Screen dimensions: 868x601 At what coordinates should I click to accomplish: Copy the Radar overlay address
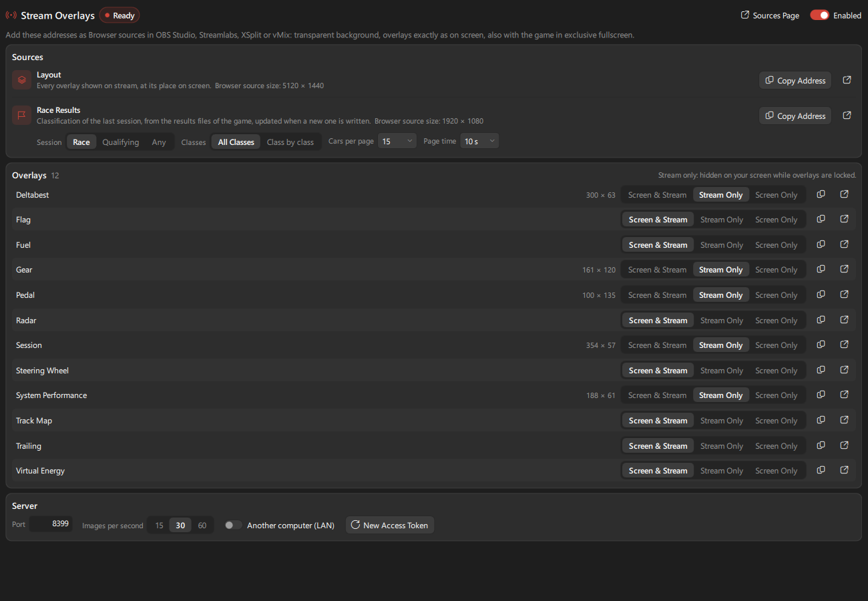(x=821, y=320)
